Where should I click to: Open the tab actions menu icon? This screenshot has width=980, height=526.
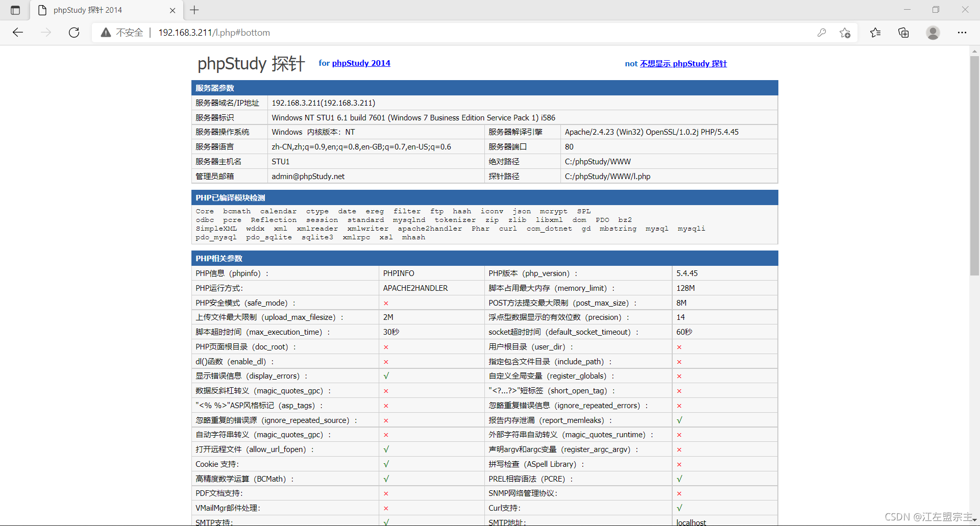pos(15,10)
